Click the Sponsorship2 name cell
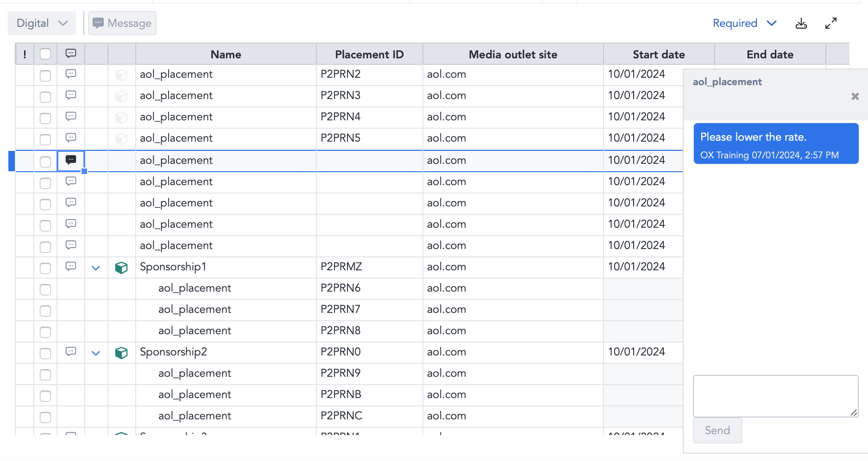This screenshot has width=868, height=461. click(226, 352)
